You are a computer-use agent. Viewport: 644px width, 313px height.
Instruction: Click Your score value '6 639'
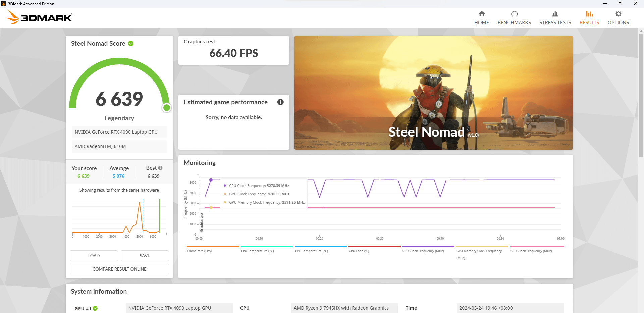click(84, 176)
